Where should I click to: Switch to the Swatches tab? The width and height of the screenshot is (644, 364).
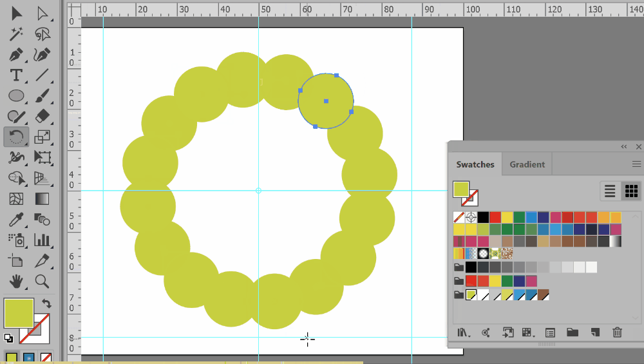pos(475,164)
